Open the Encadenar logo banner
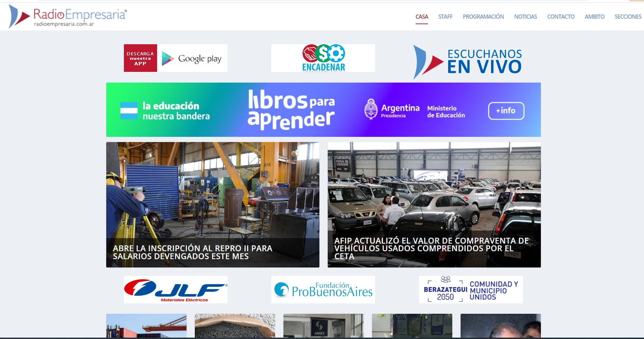The height and width of the screenshot is (339, 644). point(323,58)
